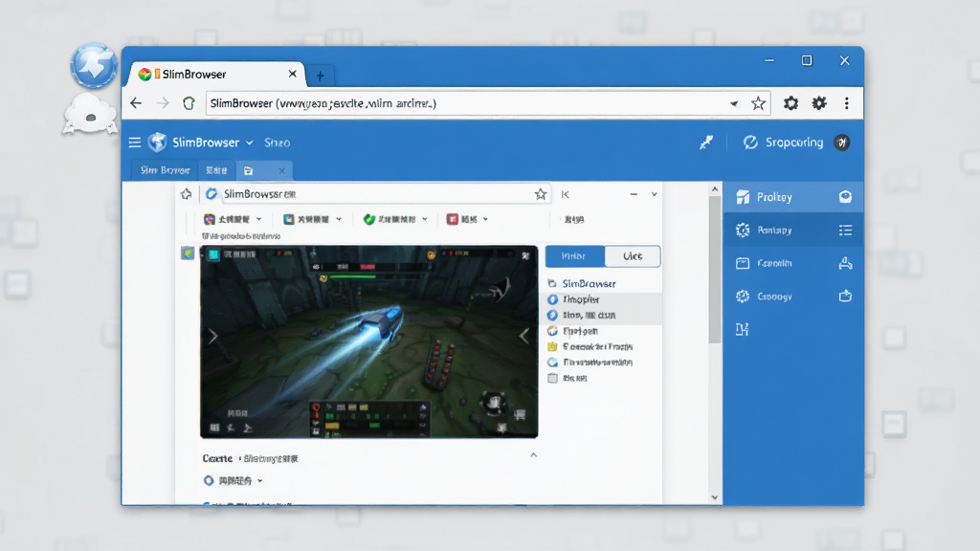
Task: Collapse the Caarte section with the up chevron
Action: (534, 455)
